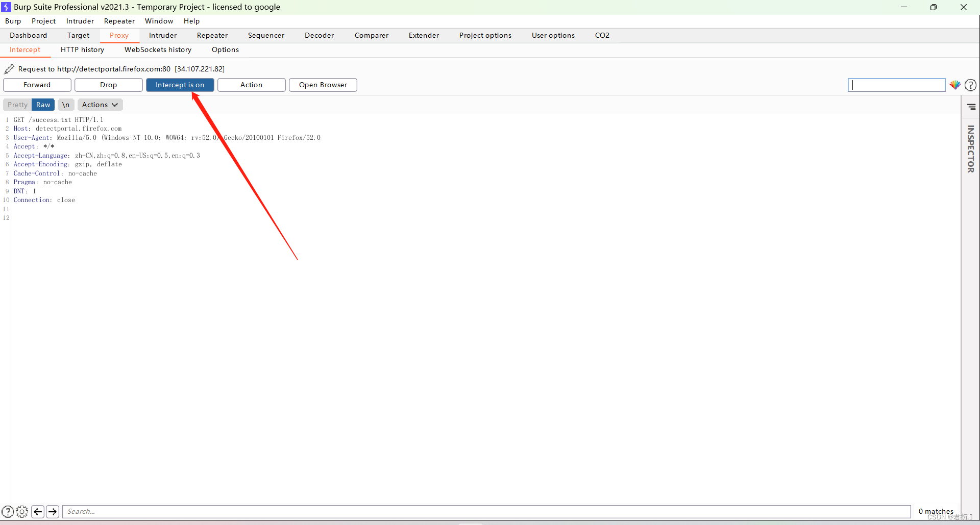Switch to the Extender tab
Screen dimensions: 980x525
[x=424, y=35]
